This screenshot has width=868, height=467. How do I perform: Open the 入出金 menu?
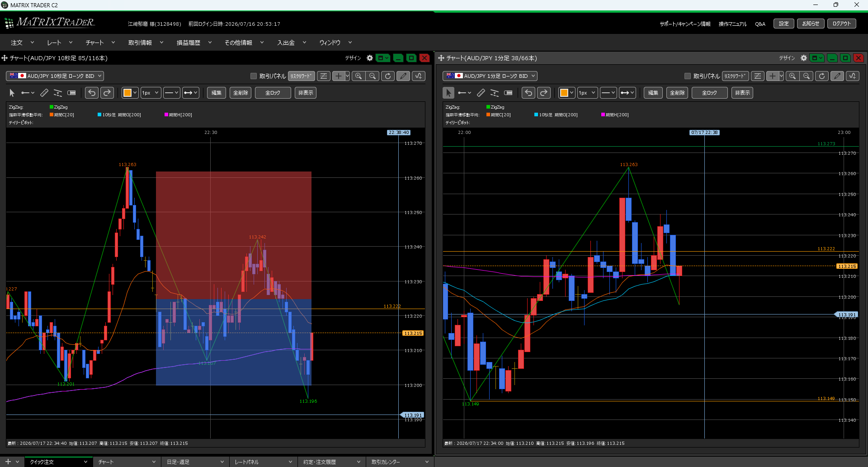tap(292, 43)
